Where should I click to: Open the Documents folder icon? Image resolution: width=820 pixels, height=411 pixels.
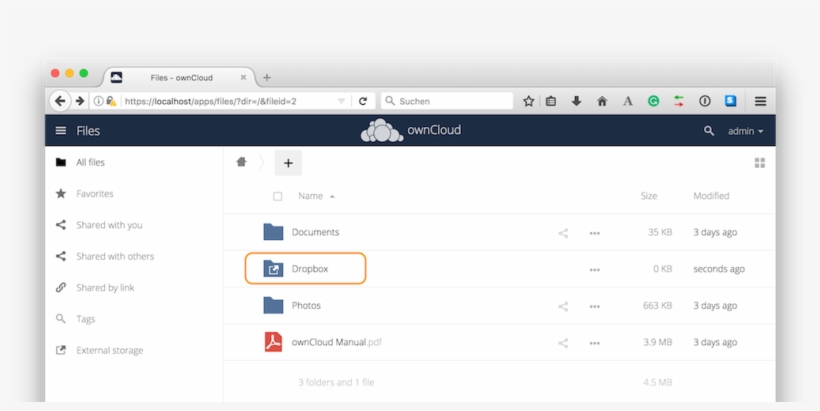point(273,232)
